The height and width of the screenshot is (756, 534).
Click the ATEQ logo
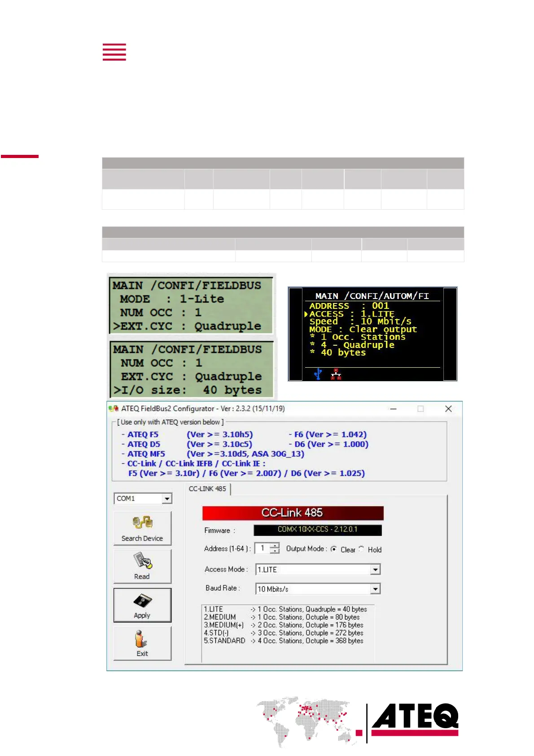[x=415, y=720]
